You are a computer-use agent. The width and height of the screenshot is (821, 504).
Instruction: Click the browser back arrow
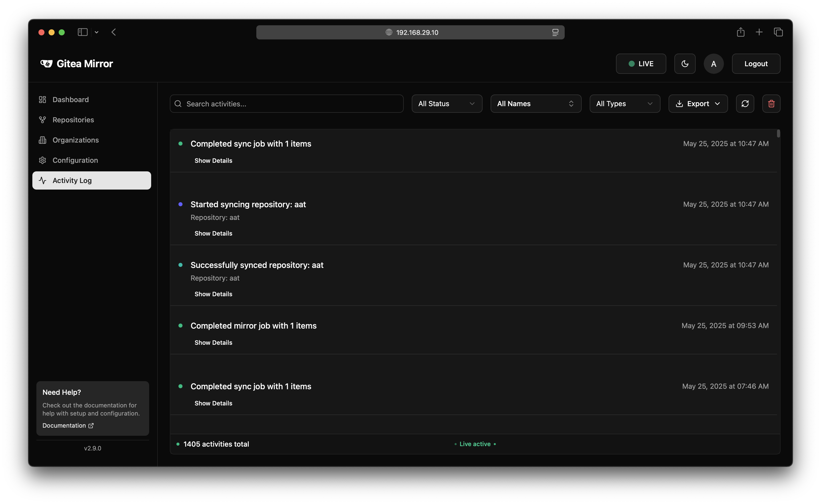click(114, 32)
